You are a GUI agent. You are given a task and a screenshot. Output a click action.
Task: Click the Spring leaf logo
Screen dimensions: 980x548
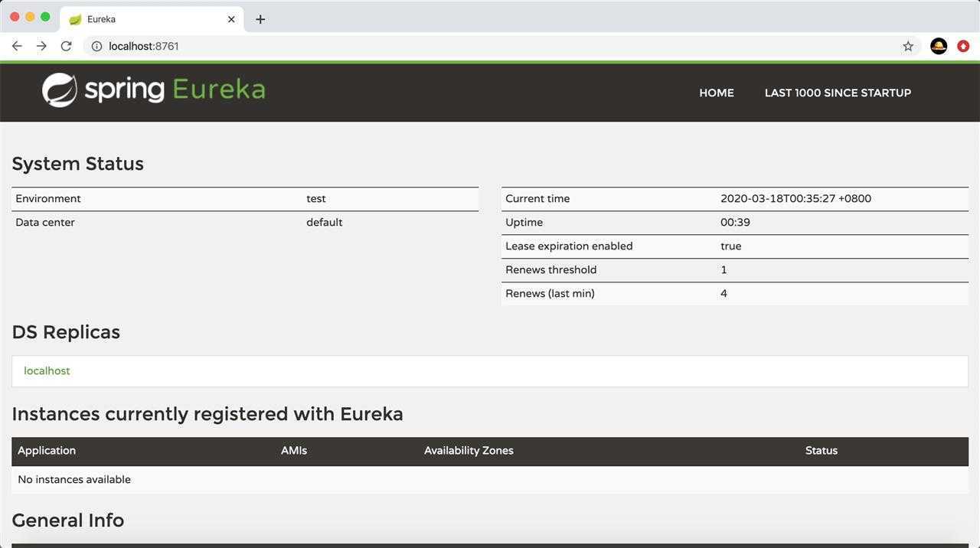click(x=60, y=90)
